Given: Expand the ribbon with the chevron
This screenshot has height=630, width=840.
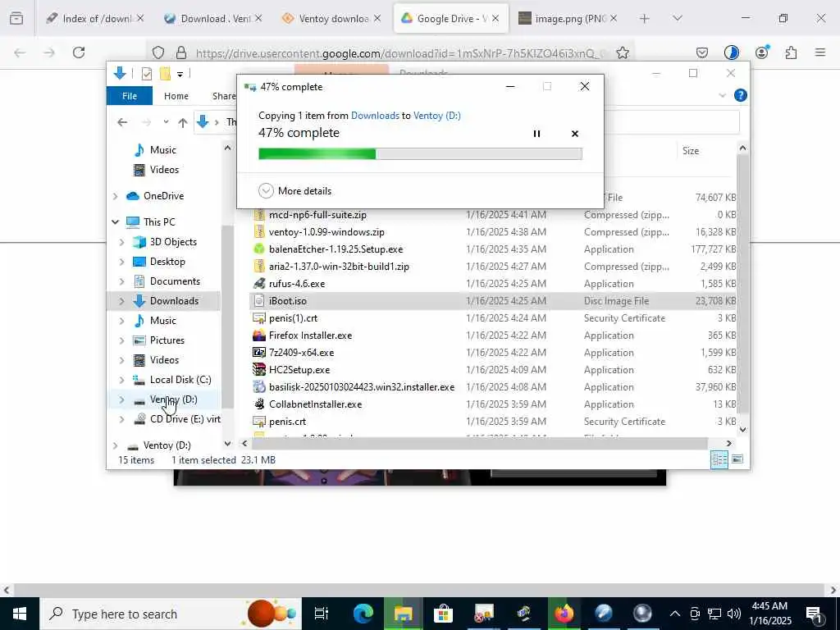Looking at the screenshot, I should pos(722,95).
